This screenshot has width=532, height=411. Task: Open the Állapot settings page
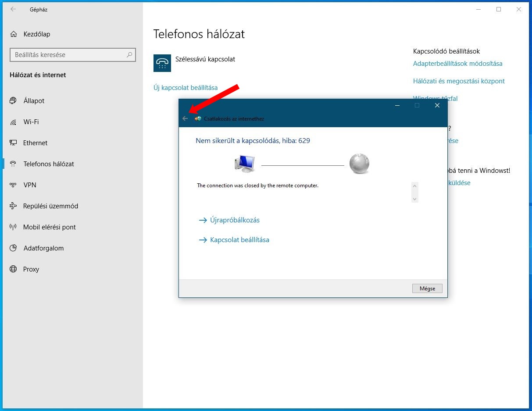[x=34, y=101]
